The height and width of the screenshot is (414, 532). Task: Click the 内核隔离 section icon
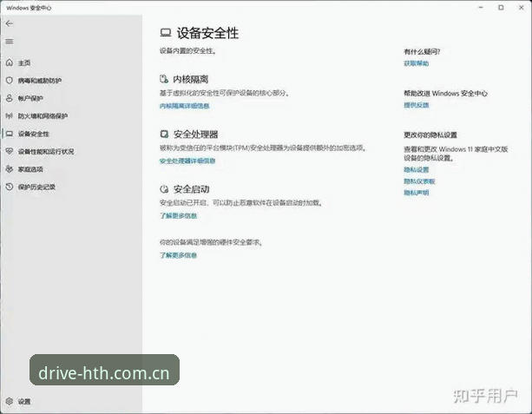[x=164, y=79]
